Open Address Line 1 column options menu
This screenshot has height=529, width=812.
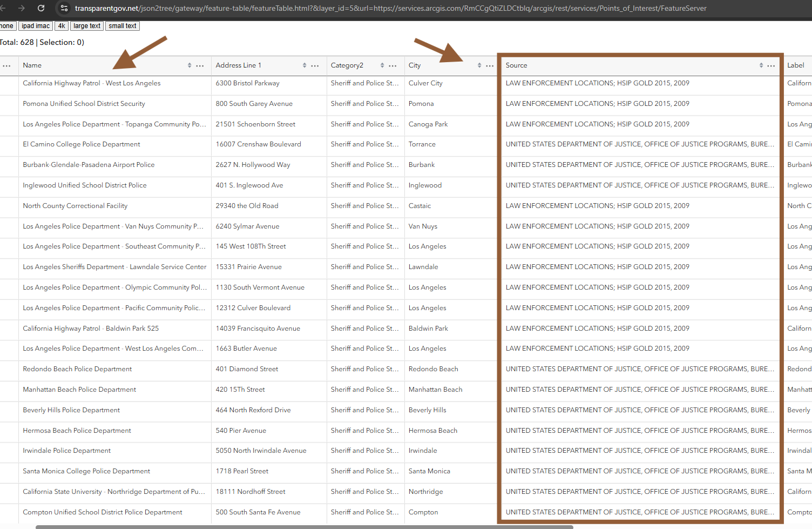315,66
